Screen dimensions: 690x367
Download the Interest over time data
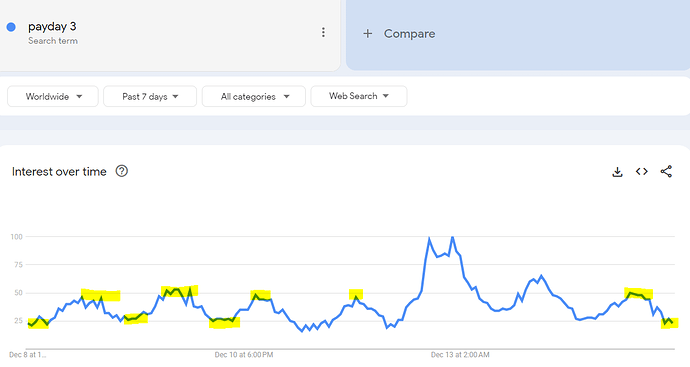click(x=617, y=172)
